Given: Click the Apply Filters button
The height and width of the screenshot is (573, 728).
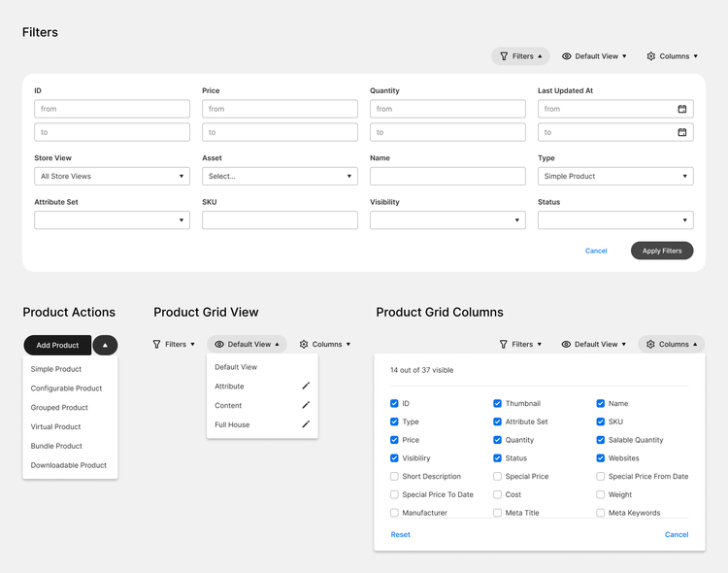Looking at the screenshot, I should click(x=662, y=251).
